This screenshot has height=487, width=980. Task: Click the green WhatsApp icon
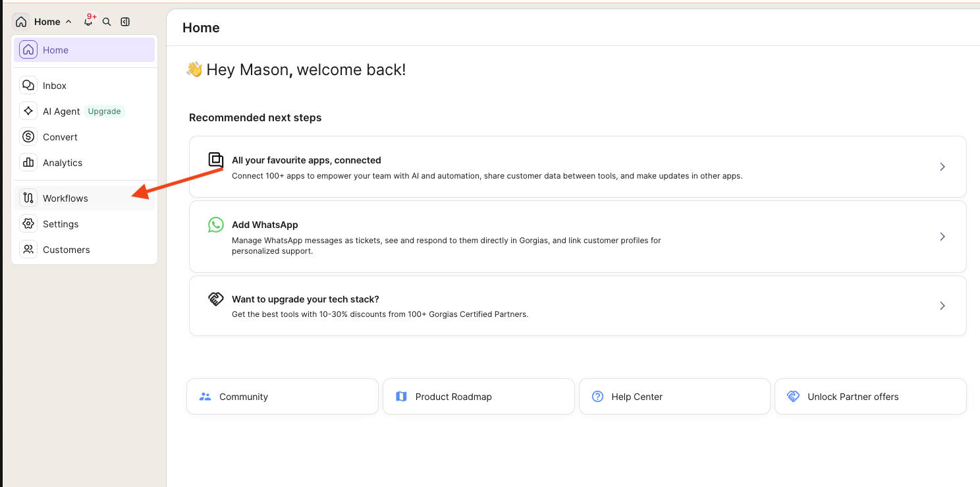(x=216, y=225)
